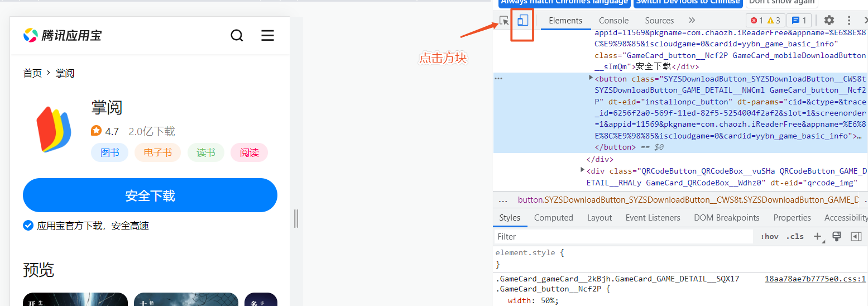The height and width of the screenshot is (306, 868).
Task: Open the Computed pane tab
Action: click(553, 218)
